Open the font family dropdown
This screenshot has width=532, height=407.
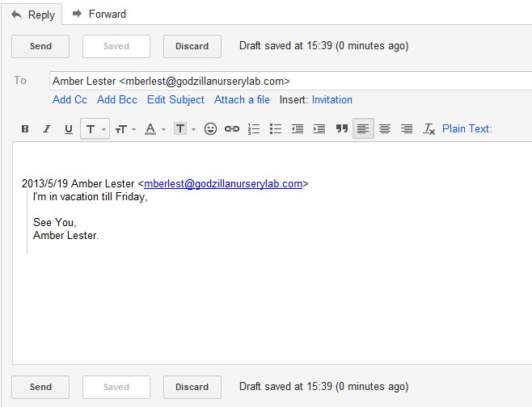click(95, 128)
